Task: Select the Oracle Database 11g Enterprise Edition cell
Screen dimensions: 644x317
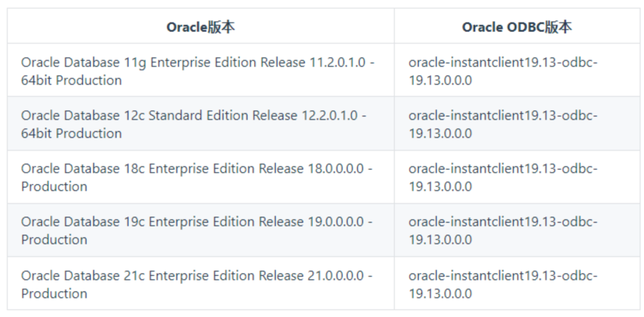Action: click(201, 71)
